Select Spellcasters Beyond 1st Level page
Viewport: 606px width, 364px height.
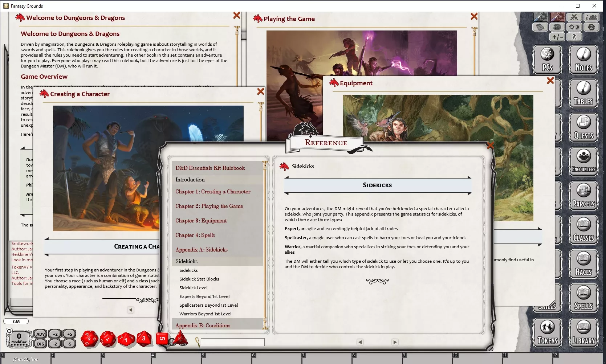tap(208, 305)
